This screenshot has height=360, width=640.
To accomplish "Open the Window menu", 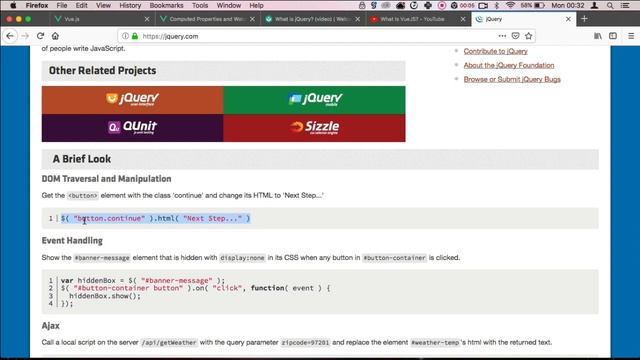I will [x=229, y=5].
